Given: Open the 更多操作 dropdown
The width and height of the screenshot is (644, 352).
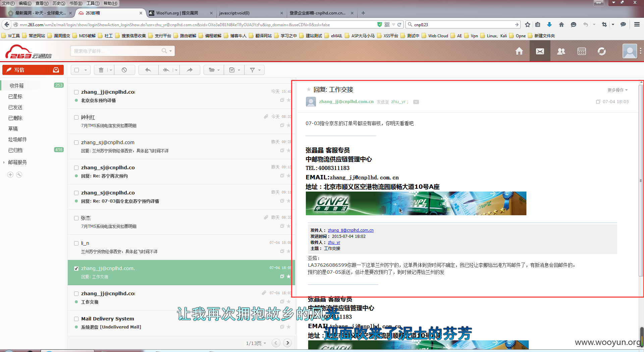Looking at the screenshot, I should (617, 90).
